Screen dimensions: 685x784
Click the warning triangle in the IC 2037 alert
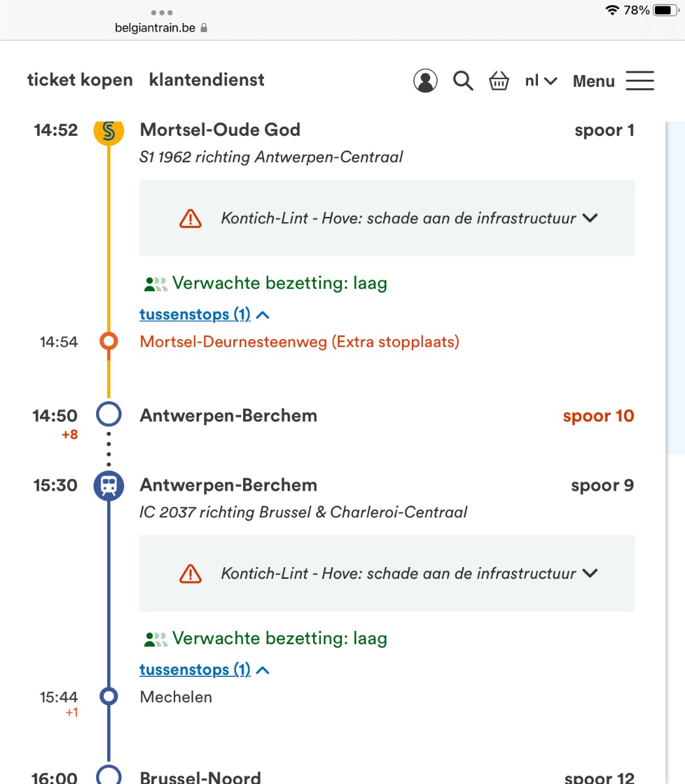point(190,574)
